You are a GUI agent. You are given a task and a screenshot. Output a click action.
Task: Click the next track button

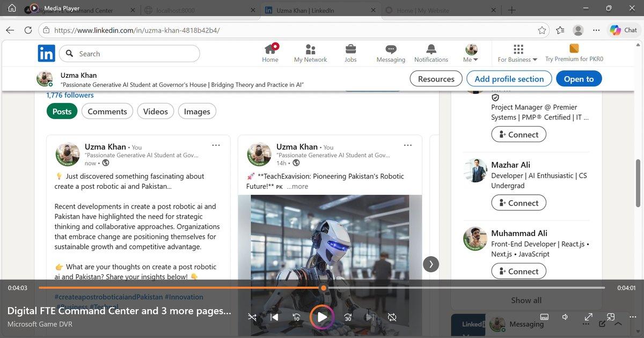370,317
